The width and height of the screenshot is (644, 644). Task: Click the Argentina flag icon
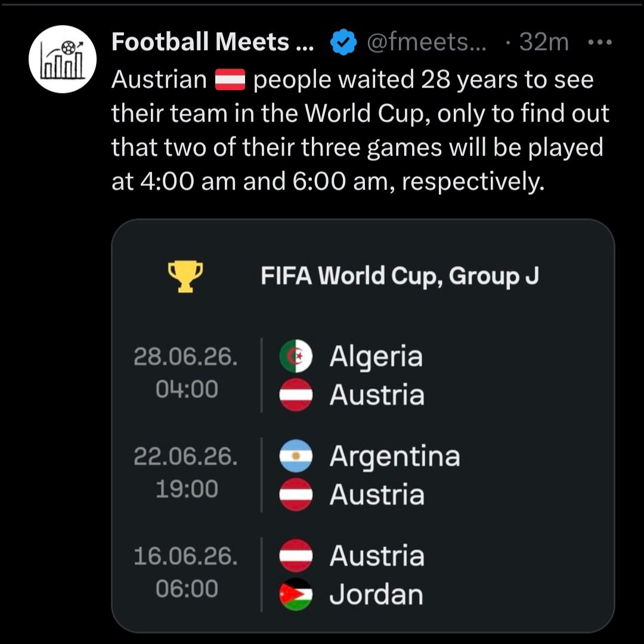[x=296, y=456]
